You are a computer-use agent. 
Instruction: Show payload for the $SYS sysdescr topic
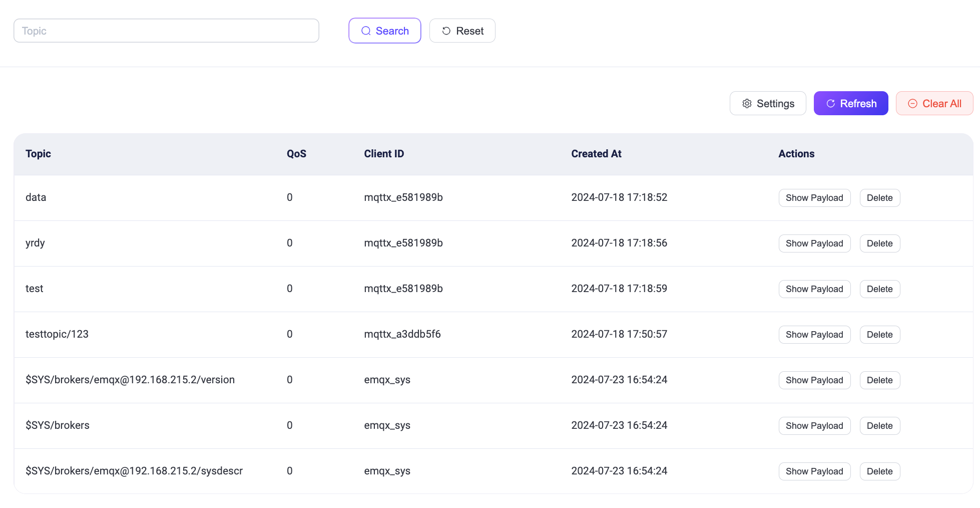click(x=814, y=471)
